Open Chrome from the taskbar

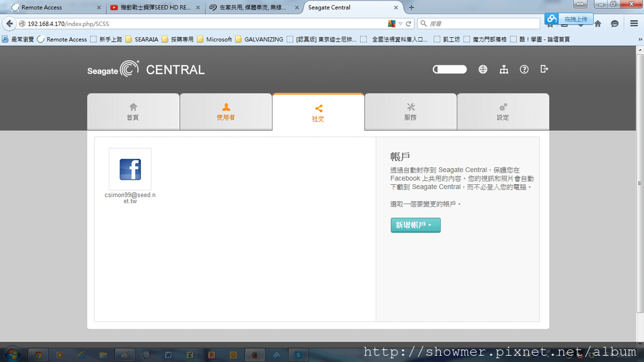point(38,355)
